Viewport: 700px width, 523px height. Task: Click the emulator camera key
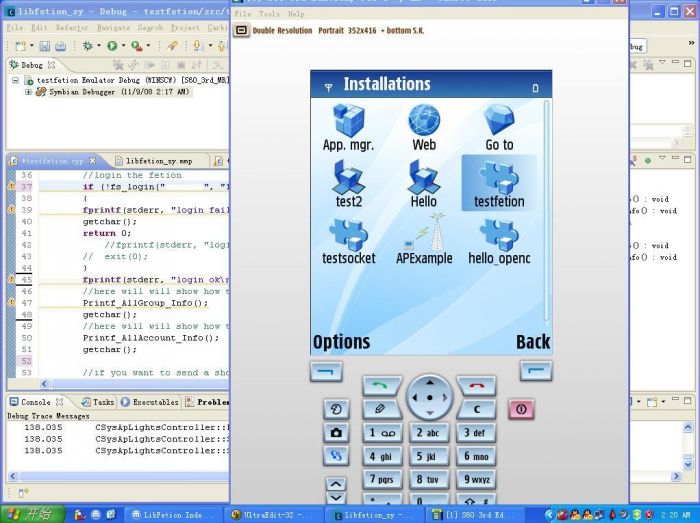[x=336, y=432]
